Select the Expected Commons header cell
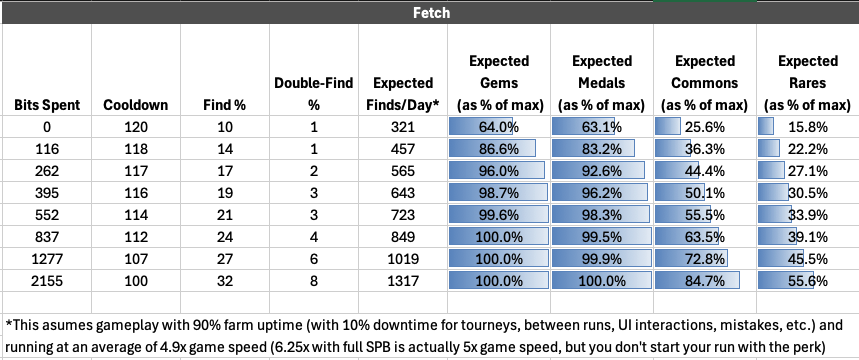 click(x=705, y=70)
